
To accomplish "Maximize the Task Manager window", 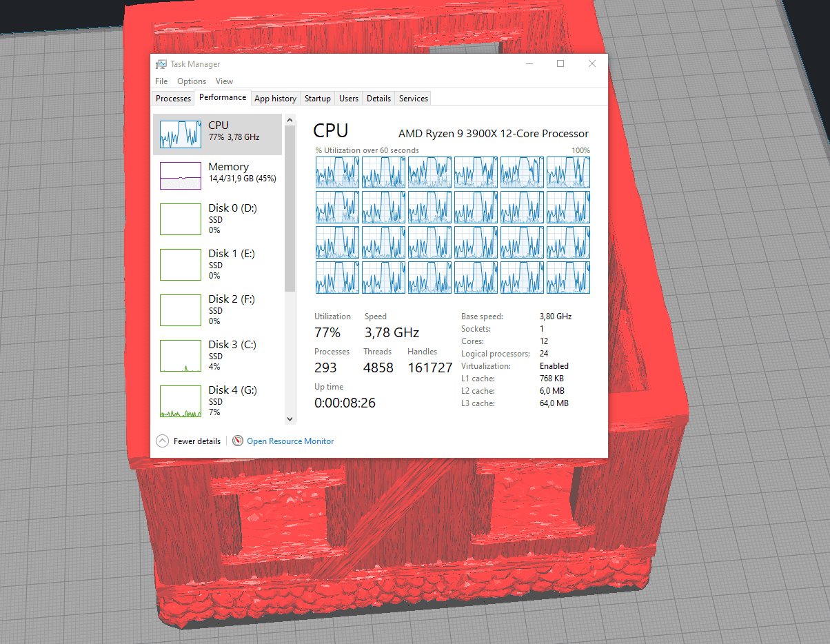I will pyautogui.click(x=560, y=63).
